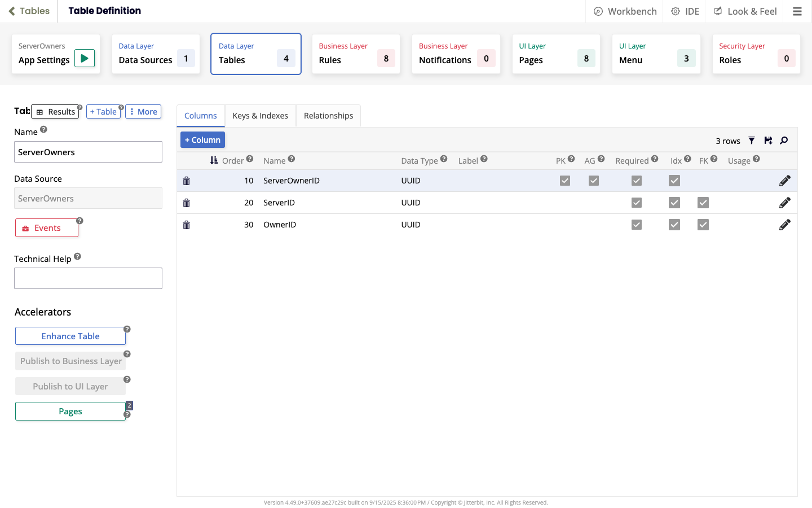Open the hamburger menu at top right
Viewport: 812px width, 508px height.
coord(797,11)
